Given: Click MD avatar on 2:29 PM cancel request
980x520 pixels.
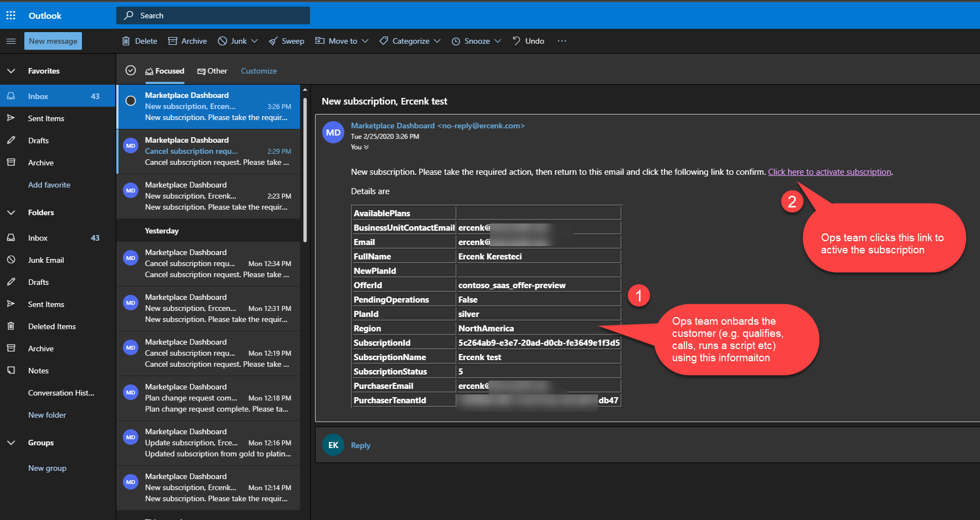Looking at the screenshot, I should point(131,146).
